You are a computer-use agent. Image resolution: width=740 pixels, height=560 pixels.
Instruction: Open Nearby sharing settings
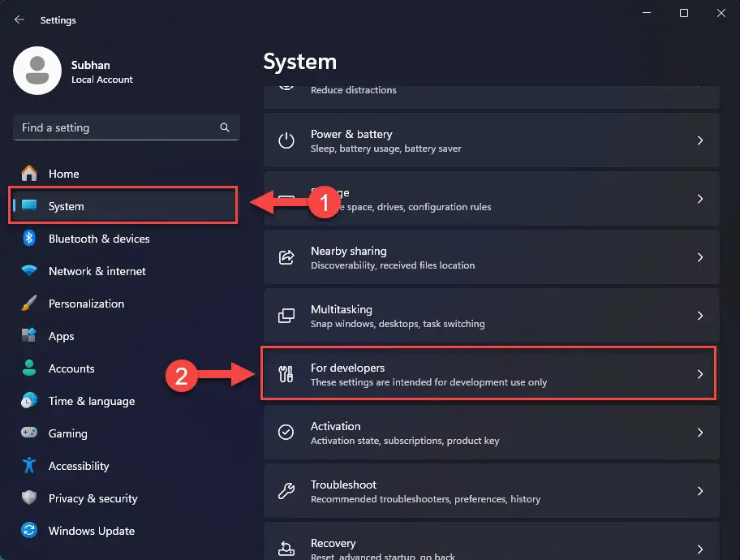point(491,257)
